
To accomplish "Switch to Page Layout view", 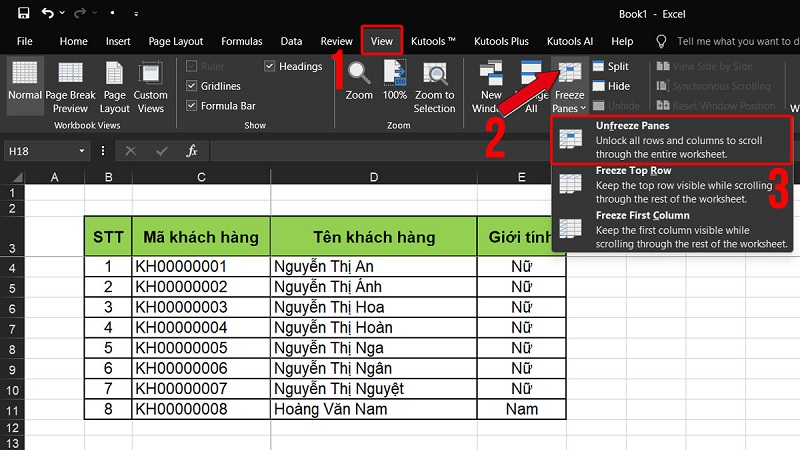I will coord(114,87).
